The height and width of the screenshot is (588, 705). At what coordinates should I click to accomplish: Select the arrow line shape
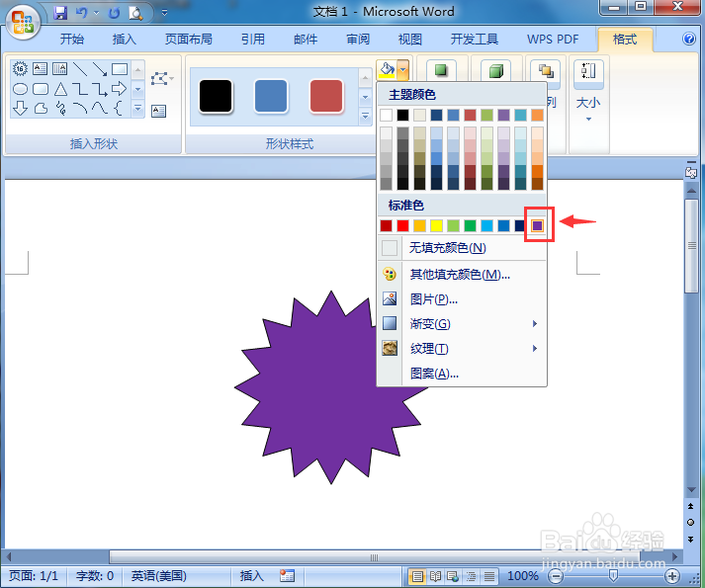point(99,69)
